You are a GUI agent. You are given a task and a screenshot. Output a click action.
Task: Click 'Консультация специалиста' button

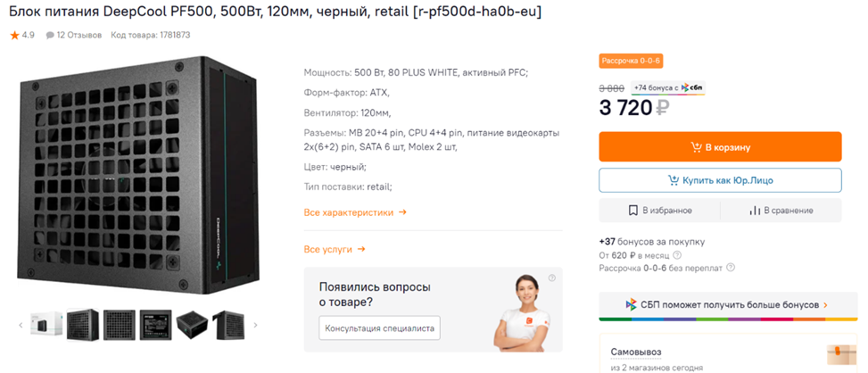click(379, 328)
